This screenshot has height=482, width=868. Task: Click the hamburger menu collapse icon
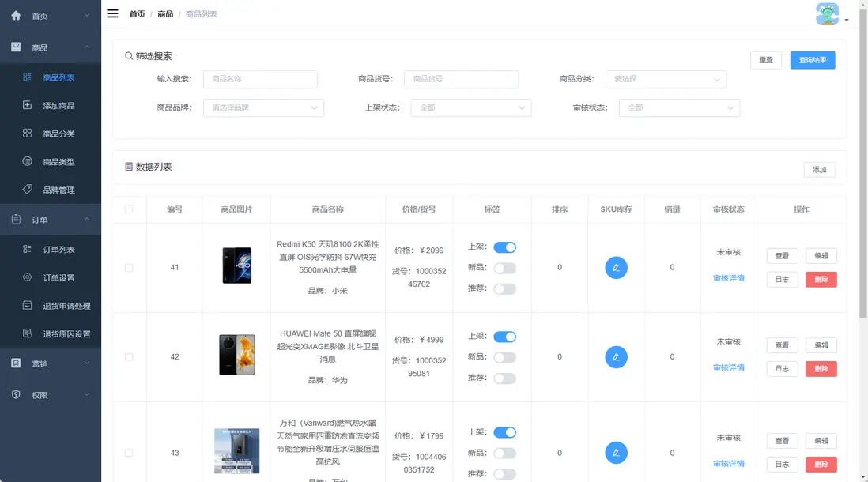pyautogui.click(x=112, y=14)
